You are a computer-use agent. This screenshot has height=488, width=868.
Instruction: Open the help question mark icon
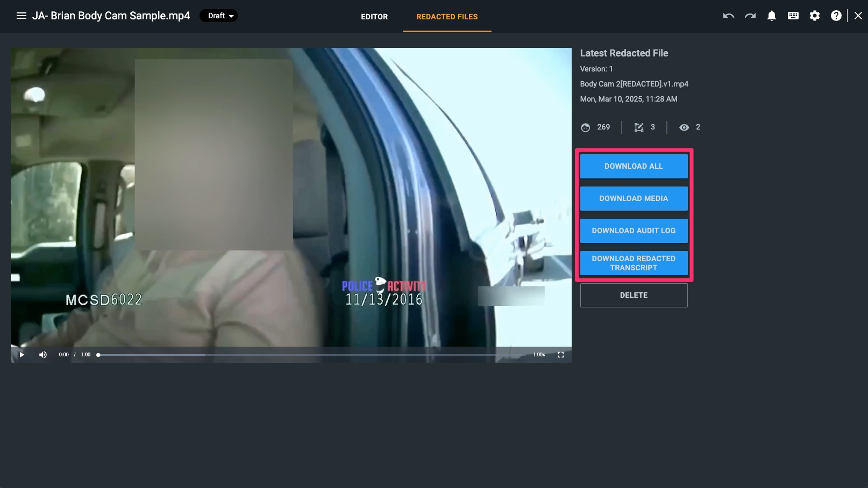(836, 16)
